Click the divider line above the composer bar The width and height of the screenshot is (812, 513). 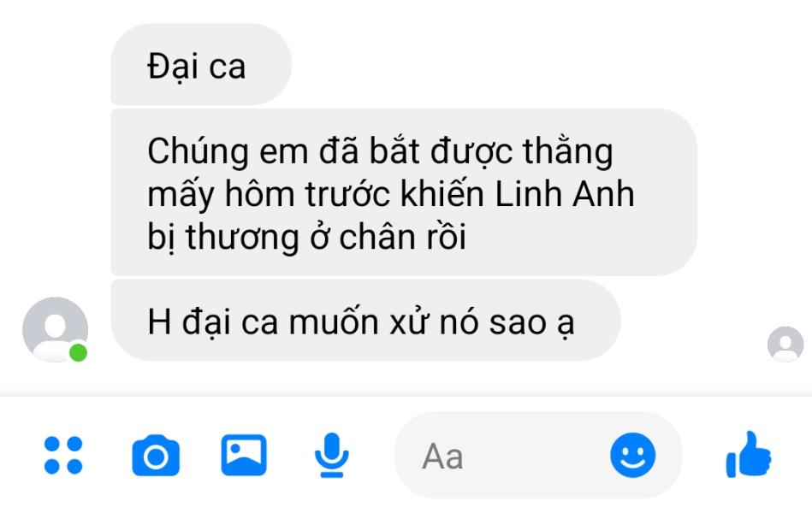pyautogui.click(x=406, y=396)
